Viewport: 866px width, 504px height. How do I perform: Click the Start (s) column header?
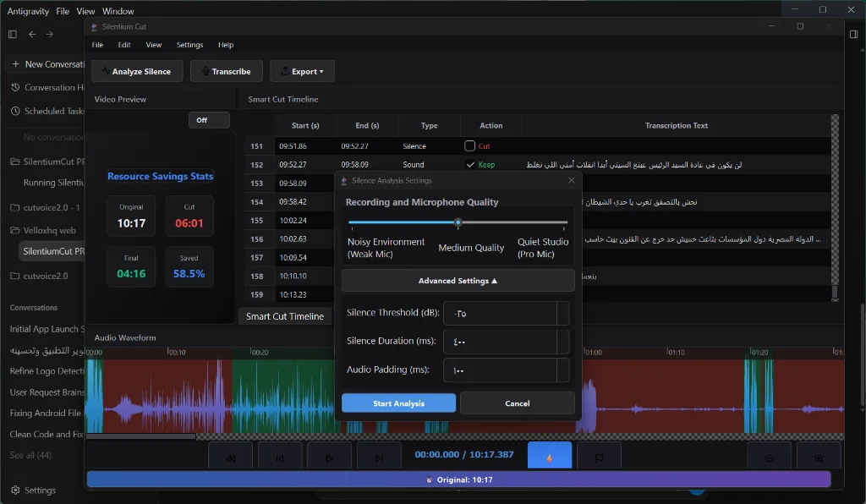coord(305,125)
